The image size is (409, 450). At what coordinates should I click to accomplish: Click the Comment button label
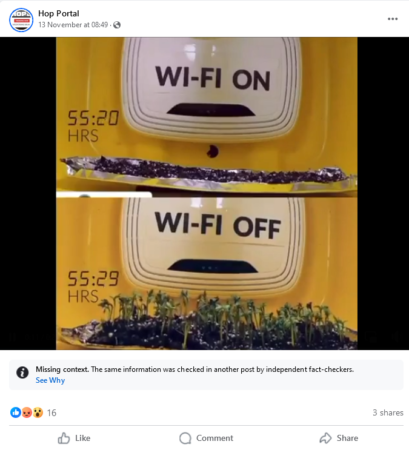[x=214, y=438]
